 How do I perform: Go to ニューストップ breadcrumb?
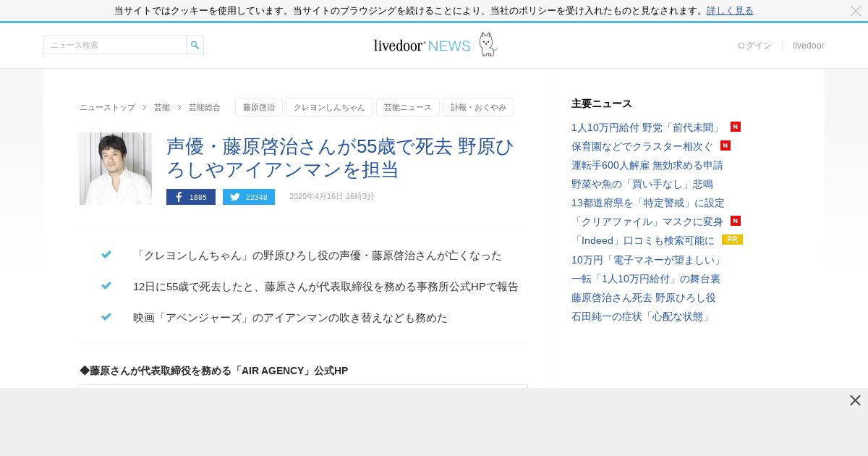tap(107, 107)
